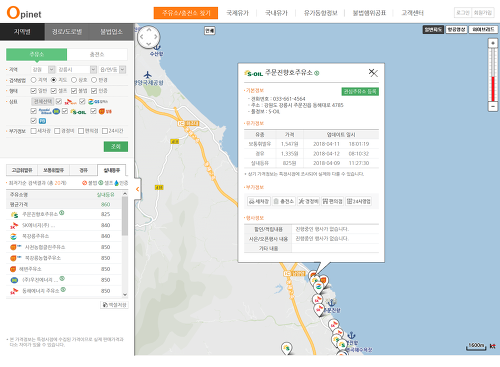
Task: Open the 고객센터 menu
Action: [413, 13]
